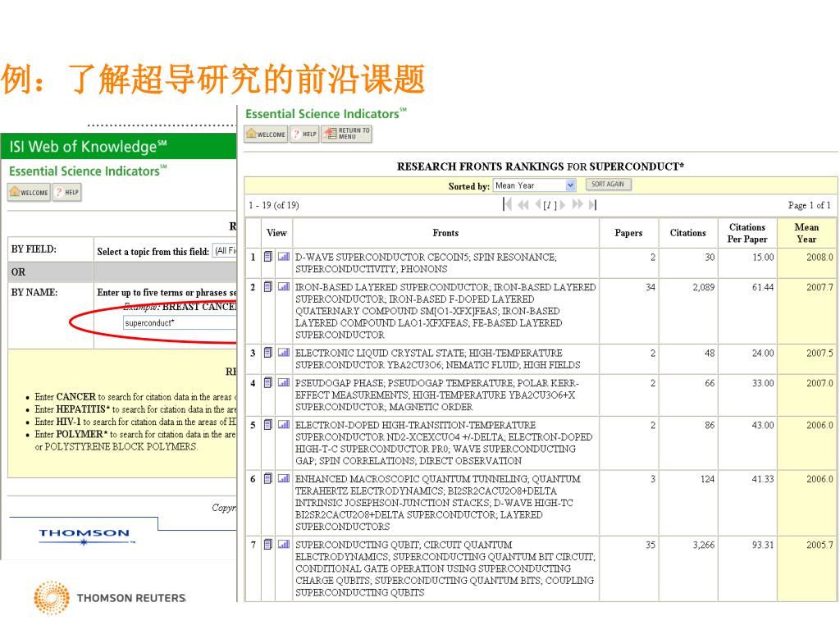Screen dimensions: 840x630
Task: Open graph icon for iron-based superconductor row
Action: click(x=284, y=286)
